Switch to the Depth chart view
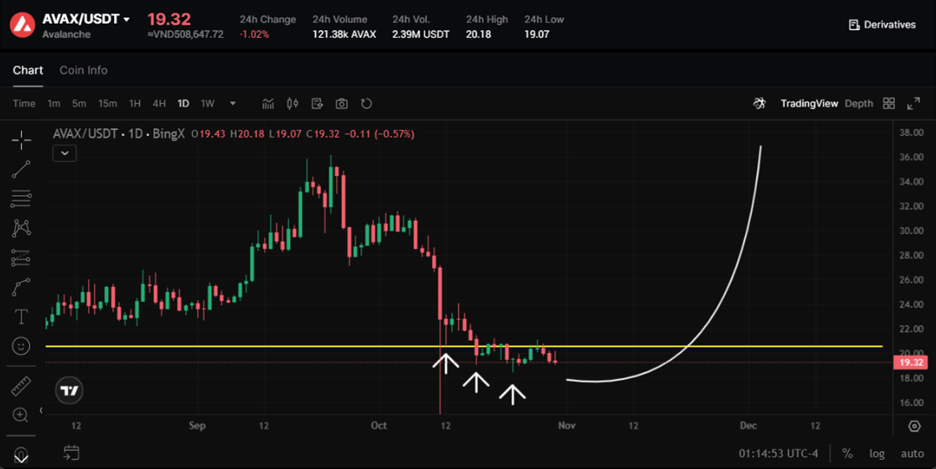Screen dimensions: 936x469 [x=859, y=104]
